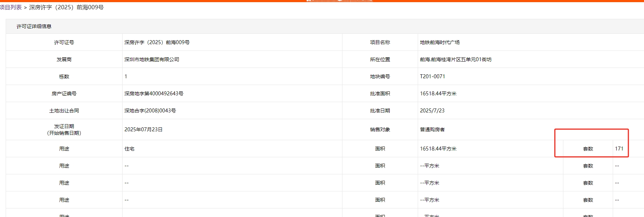Click the usage value 住宅

click(129, 149)
